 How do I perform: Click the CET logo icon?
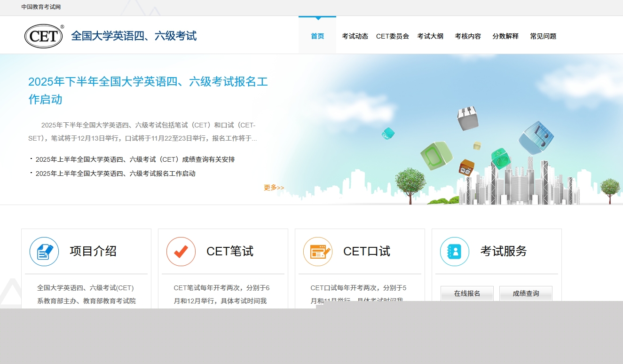pos(44,36)
